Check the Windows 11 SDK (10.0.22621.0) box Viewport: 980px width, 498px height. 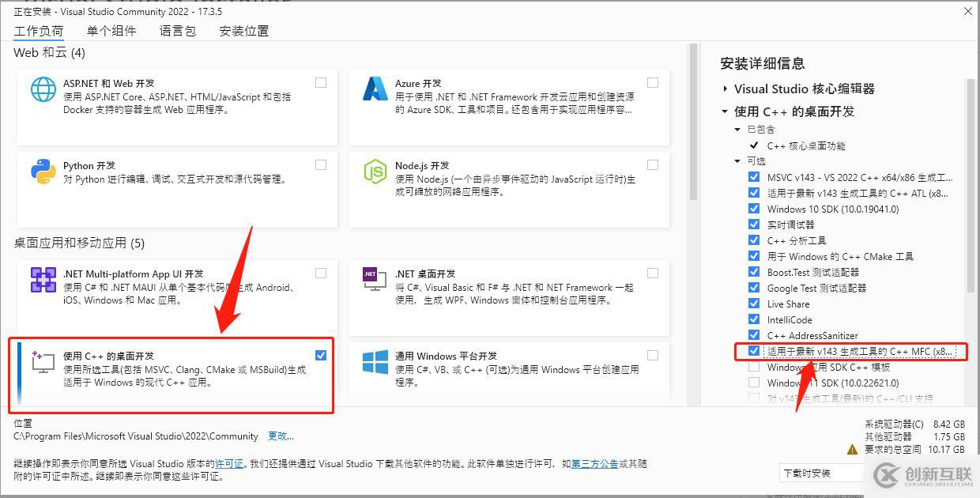[x=754, y=383]
